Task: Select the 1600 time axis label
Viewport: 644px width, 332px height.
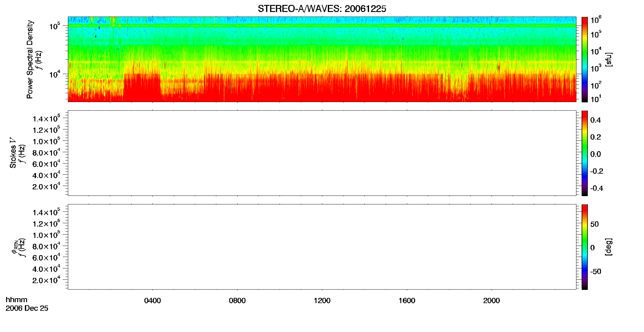Action: click(x=407, y=301)
